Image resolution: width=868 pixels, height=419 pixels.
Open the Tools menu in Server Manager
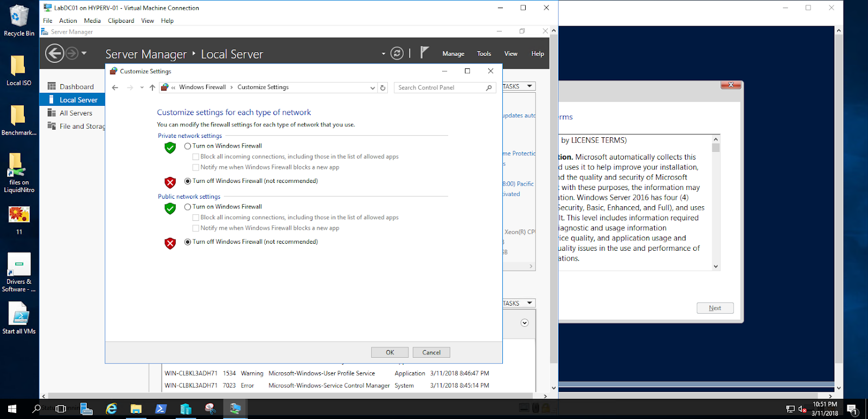tap(484, 54)
